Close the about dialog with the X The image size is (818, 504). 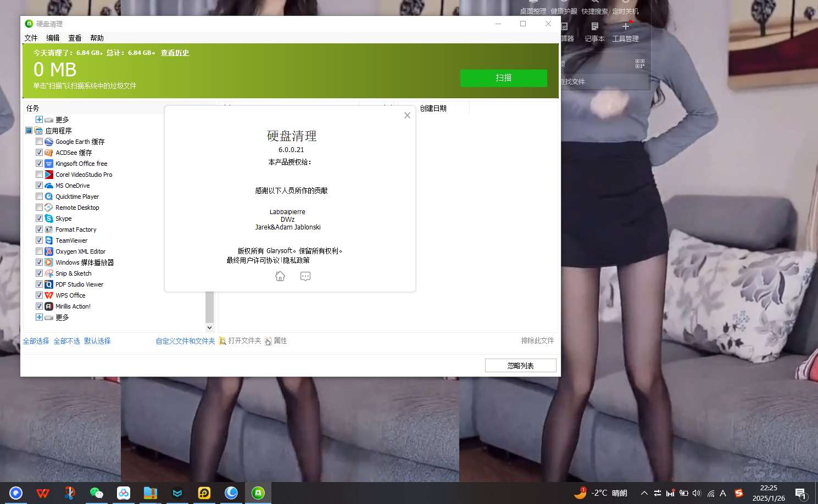(407, 115)
